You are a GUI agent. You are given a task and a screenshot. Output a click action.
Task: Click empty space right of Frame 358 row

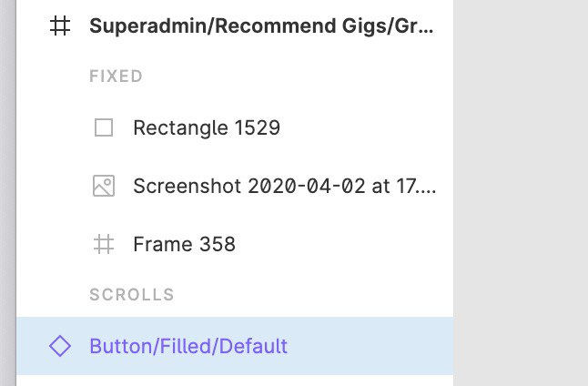[x=344, y=244]
